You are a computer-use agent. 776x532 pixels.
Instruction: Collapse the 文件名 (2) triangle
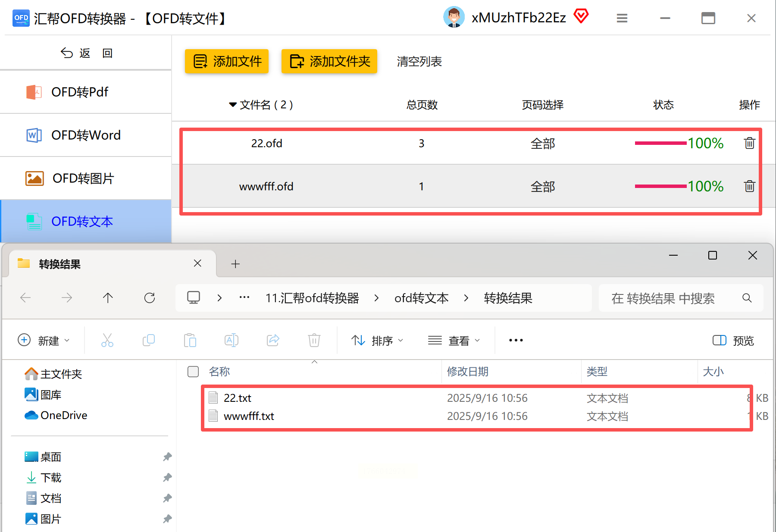[233, 105]
